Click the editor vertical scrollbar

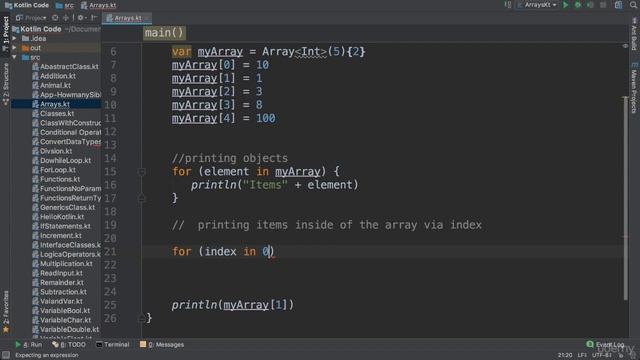pyautogui.click(x=625, y=198)
